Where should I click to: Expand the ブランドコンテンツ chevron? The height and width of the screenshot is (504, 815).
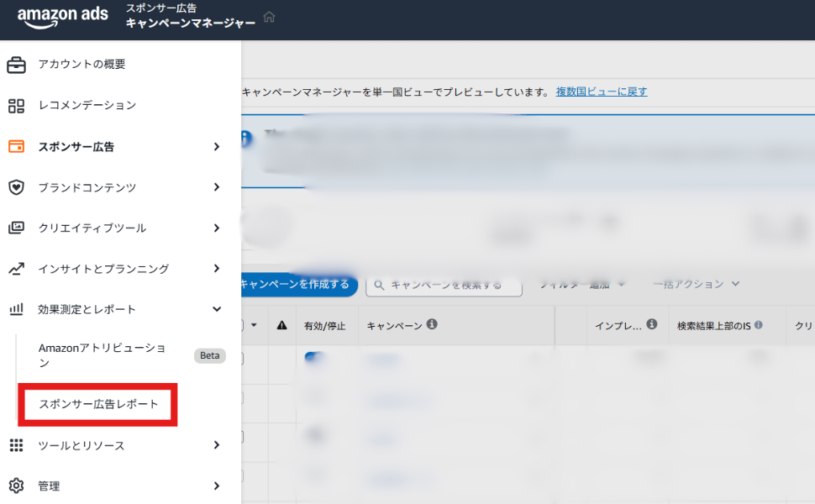point(217,187)
